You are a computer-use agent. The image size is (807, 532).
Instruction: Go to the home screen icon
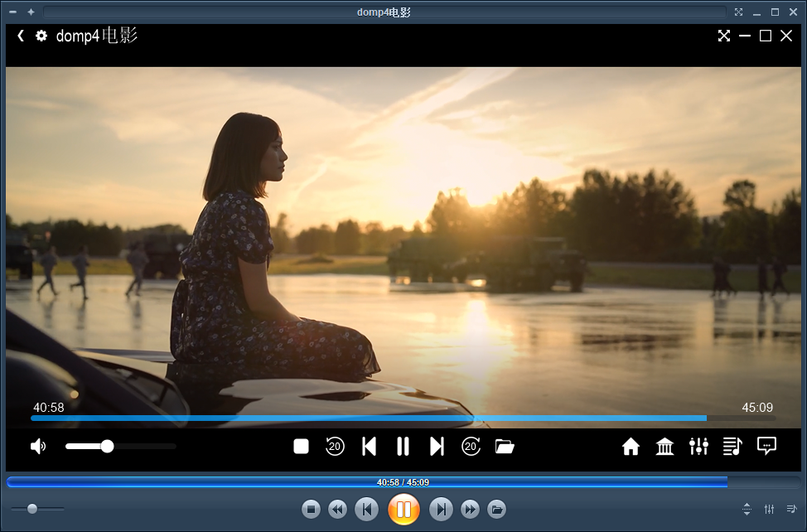[x=631, y=447]
